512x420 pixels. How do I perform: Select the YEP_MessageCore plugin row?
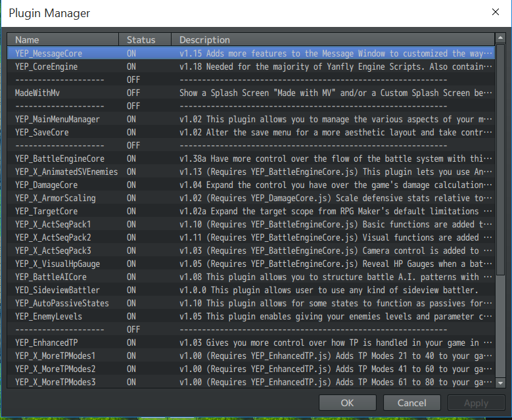tap(251, 53)
